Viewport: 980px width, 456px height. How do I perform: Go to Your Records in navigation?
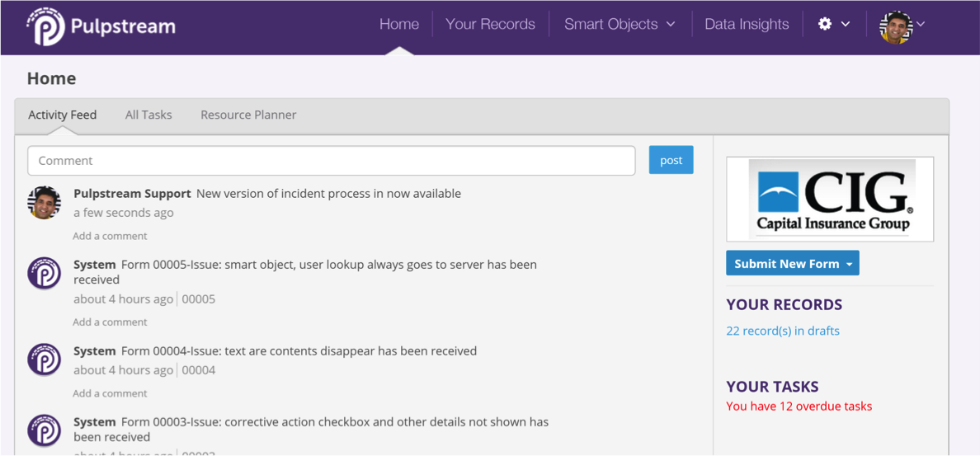490,24
